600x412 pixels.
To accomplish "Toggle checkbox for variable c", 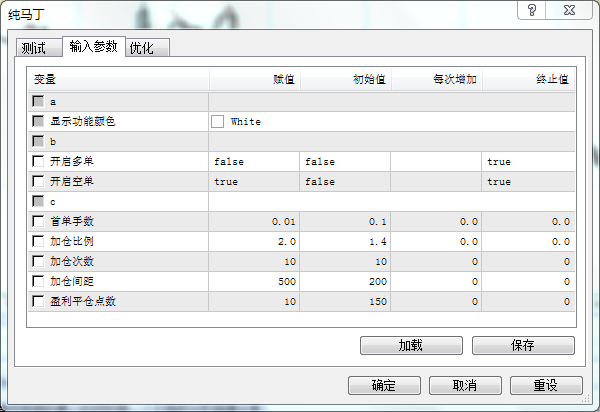I will point(38,201).
